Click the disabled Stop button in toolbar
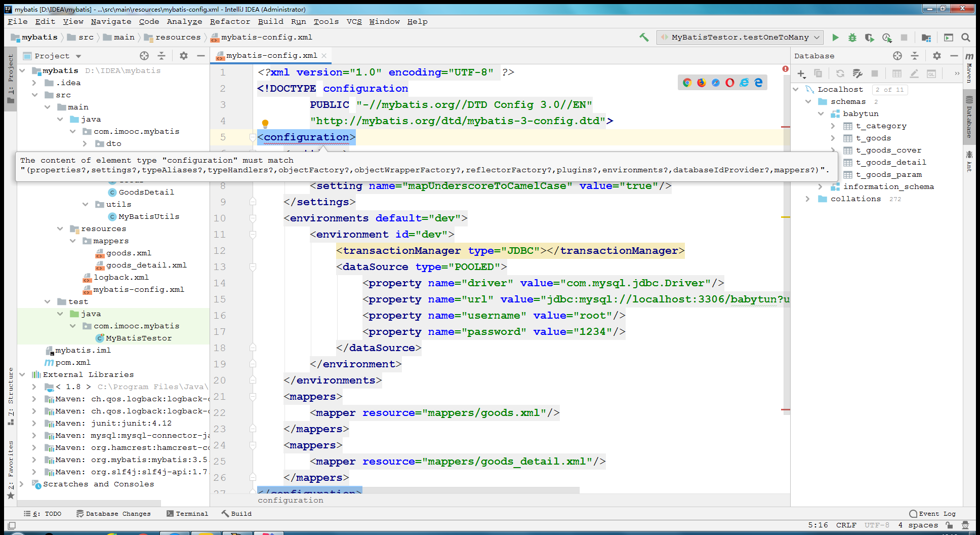 (904, 37)
